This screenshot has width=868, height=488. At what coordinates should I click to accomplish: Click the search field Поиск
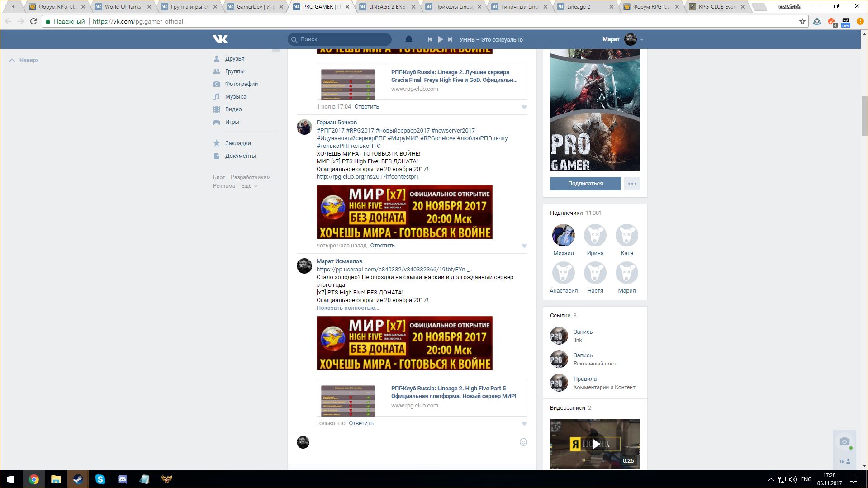[340, 39]
